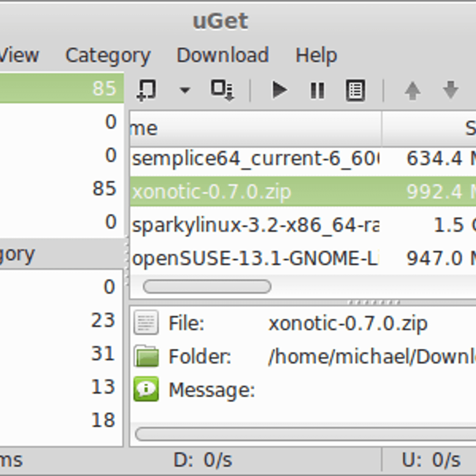Image resolution: width=476 pixels, height=476 pixels.
Task: Click the green Folder icon in details
Action: (x=146, y=356)
